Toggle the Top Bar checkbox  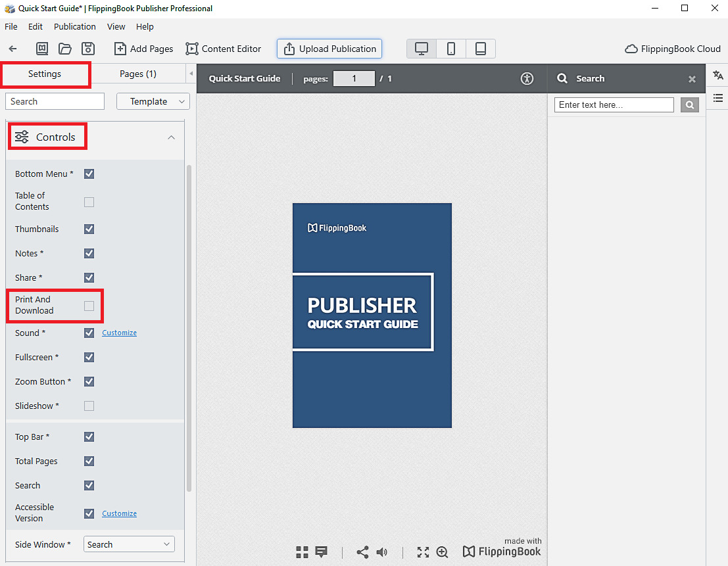(89, 436)
